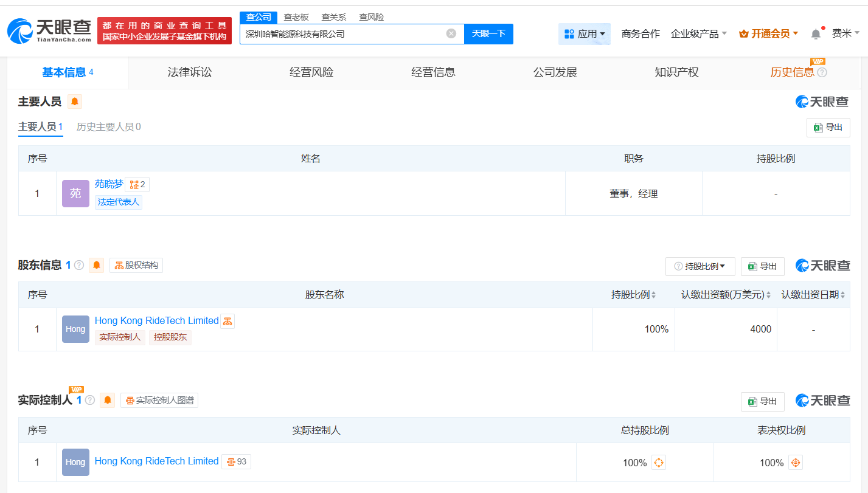
Task: Switch to 历史主要人员 sub-tab
Action: pyautogui.click(x=108, y=126)
